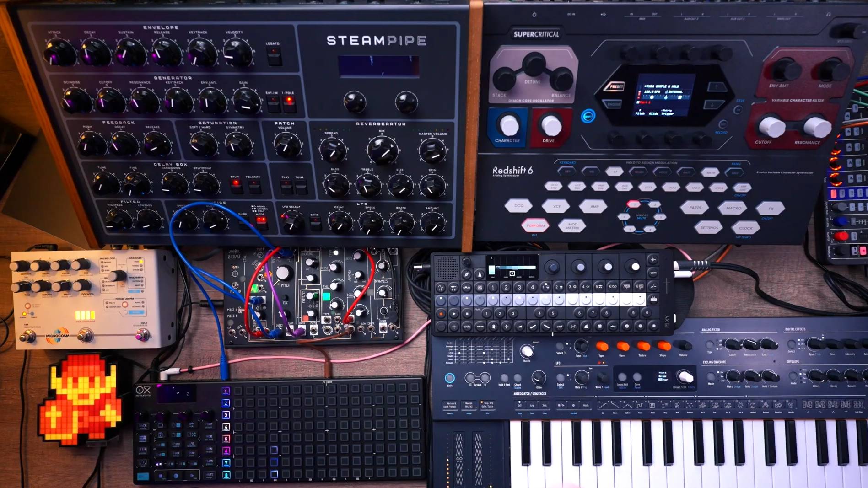Select track 8 on the OXI sequencer

226,475
